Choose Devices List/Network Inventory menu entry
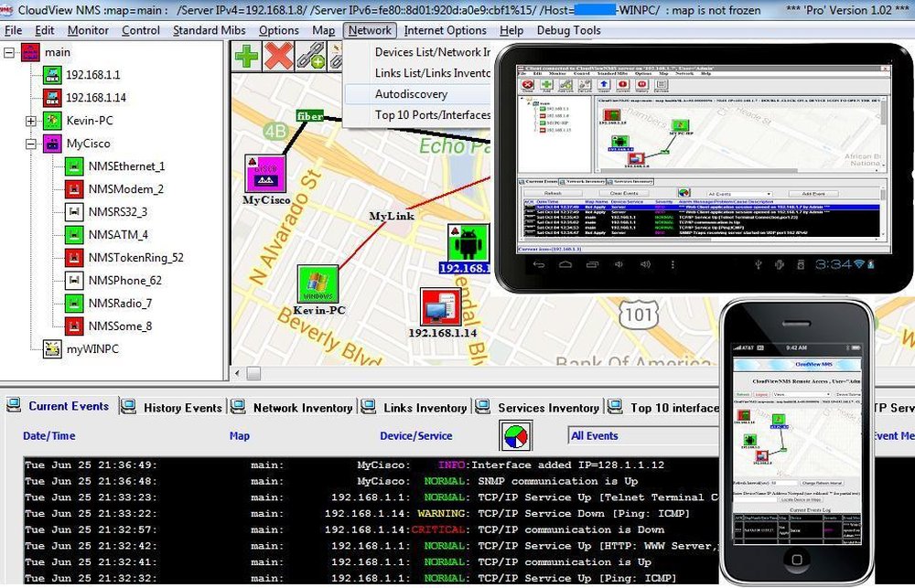This screenshot has height=588, width=915. coord(418,52)
